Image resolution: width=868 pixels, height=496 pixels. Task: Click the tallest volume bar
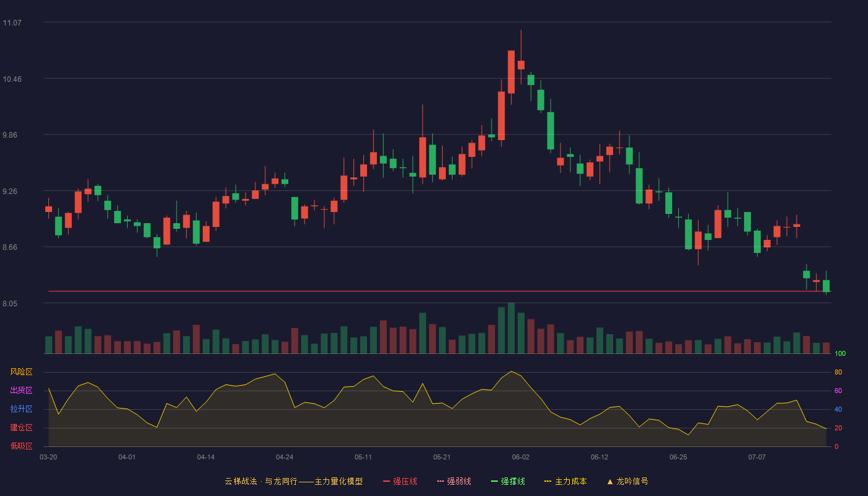tap(511, 328)
